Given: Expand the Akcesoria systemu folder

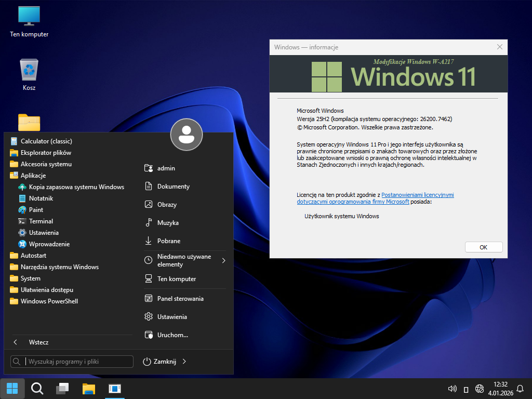Looking at the screenshot, I should (x=46, y=164).
